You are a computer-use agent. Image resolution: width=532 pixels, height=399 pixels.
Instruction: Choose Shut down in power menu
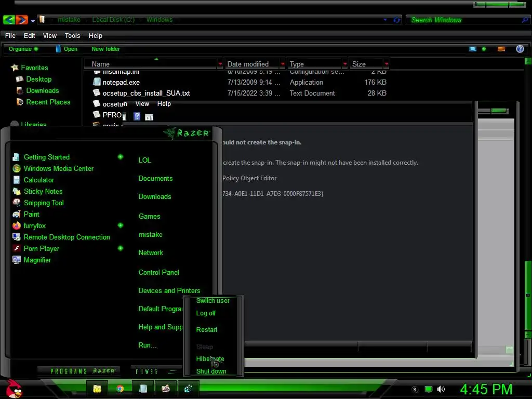[x=211, y=371]
